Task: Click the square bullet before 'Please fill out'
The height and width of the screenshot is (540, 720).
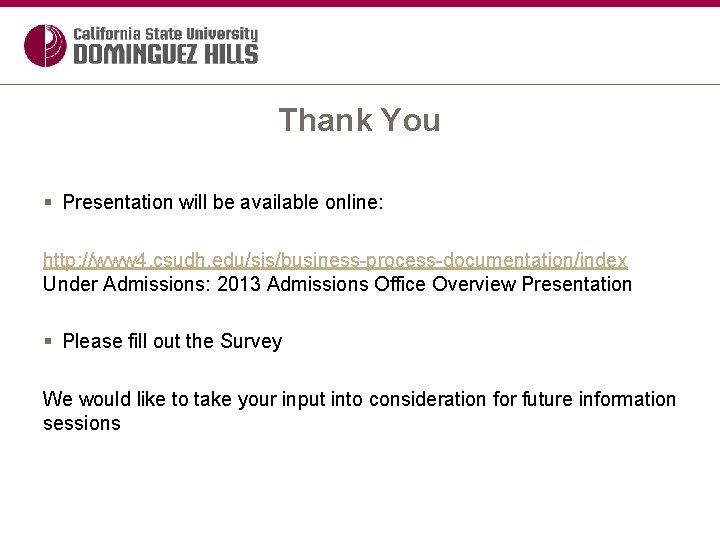Action: 47,341
